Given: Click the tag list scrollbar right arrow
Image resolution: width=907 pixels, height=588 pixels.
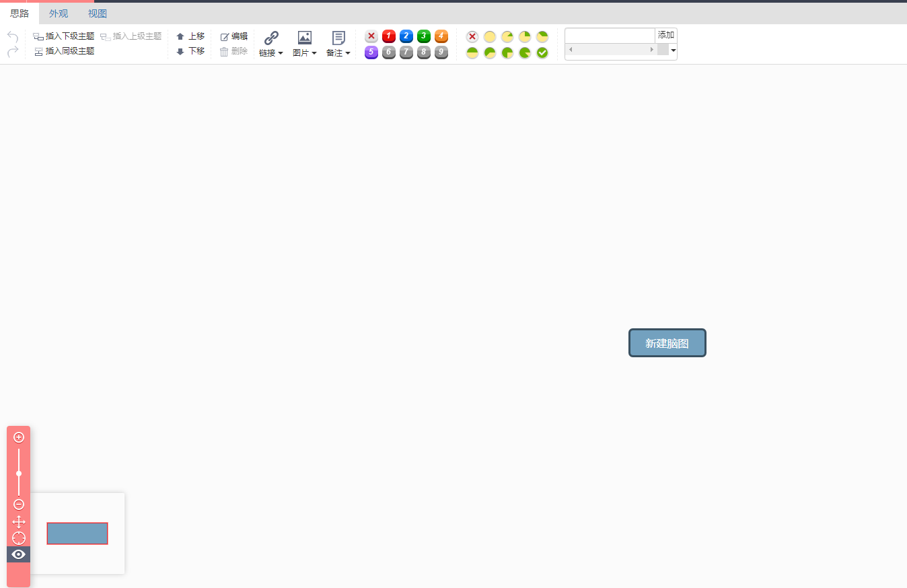Looking at the screenshot, I should pyautogui.click(x=651, y=50).
